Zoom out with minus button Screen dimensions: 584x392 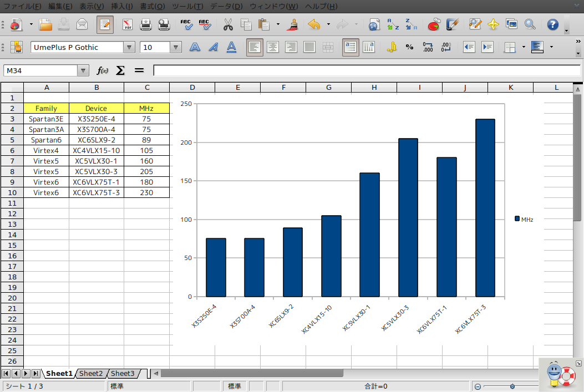point(478,386)
